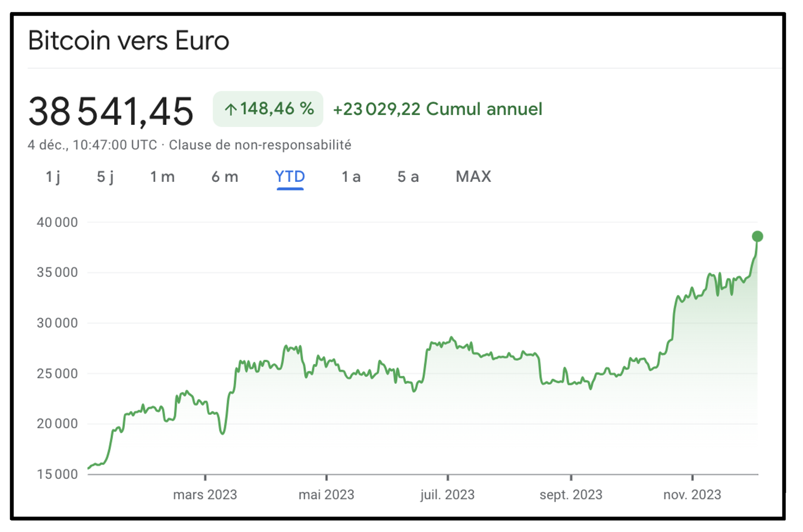Click the mars 2023 axis label
Image resolution: width=803 pixels, height=532 pixels.
coord(205,495)
